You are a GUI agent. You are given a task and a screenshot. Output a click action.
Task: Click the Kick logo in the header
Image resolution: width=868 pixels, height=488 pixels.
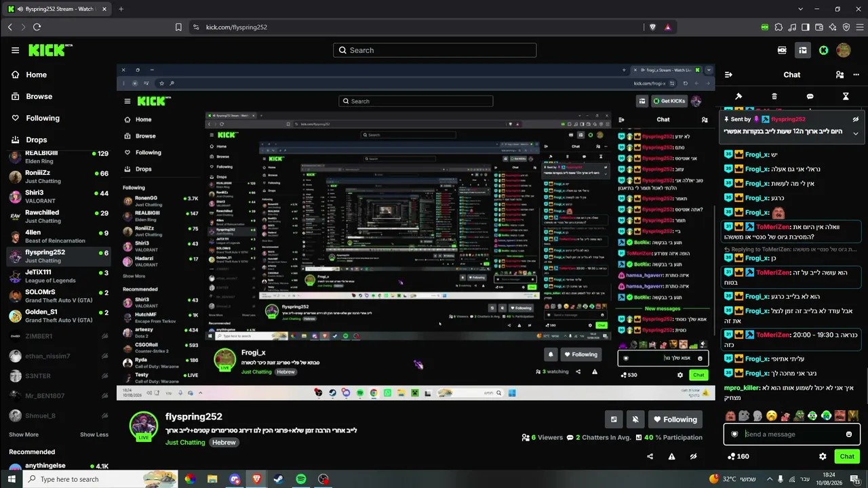click(x=50, y=50)
